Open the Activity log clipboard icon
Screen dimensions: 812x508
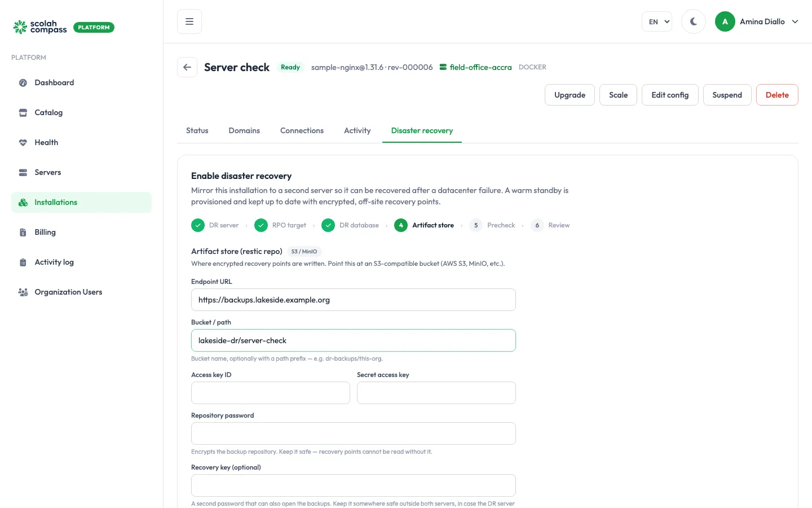(x=23, y=262)
